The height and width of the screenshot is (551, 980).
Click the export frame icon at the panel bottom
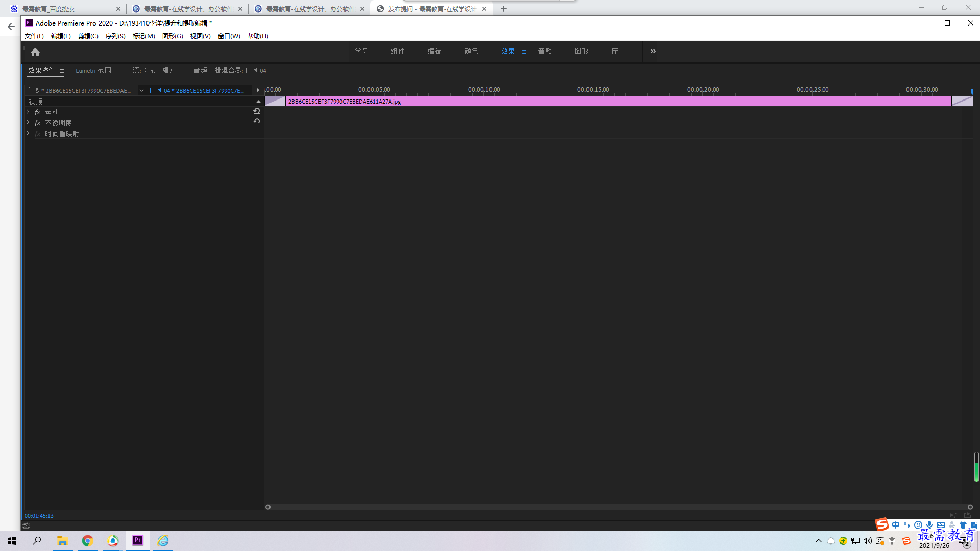967,515
